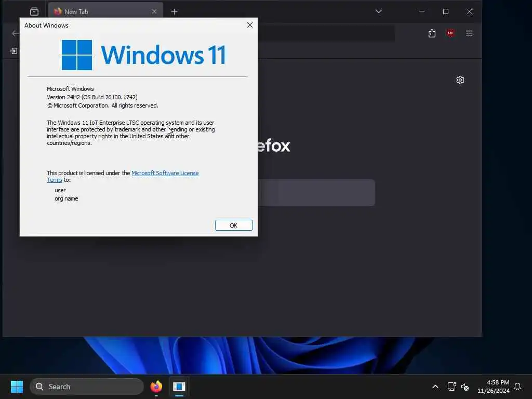Open the notifications bell icon
Viewport: 532px width, 399px height.
[517, 387]
